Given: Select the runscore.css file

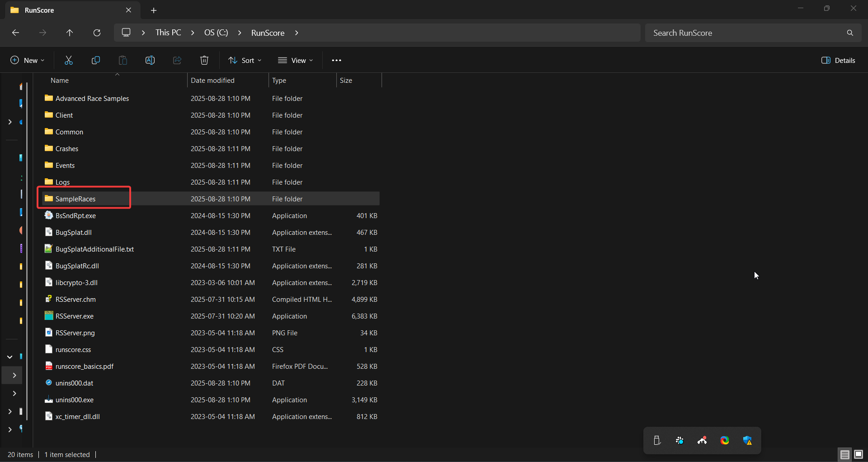Looking at the screenshot, I should click(68, 349).
